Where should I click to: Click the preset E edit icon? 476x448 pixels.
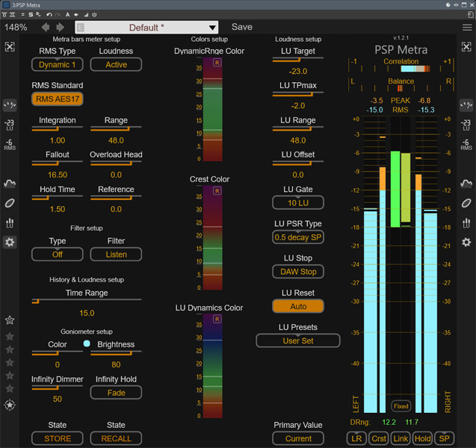click(81, 28)
